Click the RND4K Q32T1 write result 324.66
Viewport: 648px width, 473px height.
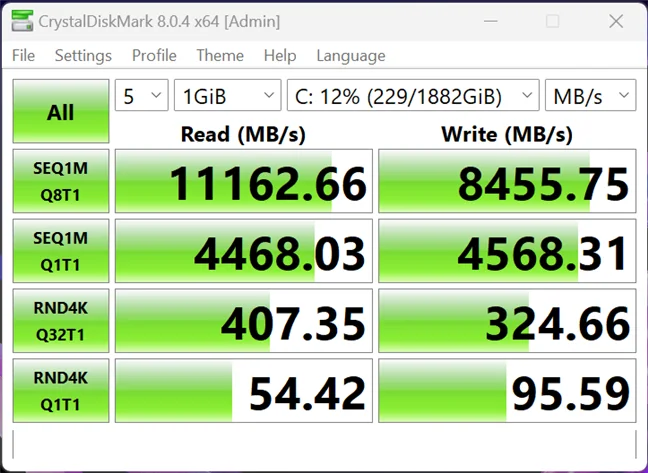point(507,321)
